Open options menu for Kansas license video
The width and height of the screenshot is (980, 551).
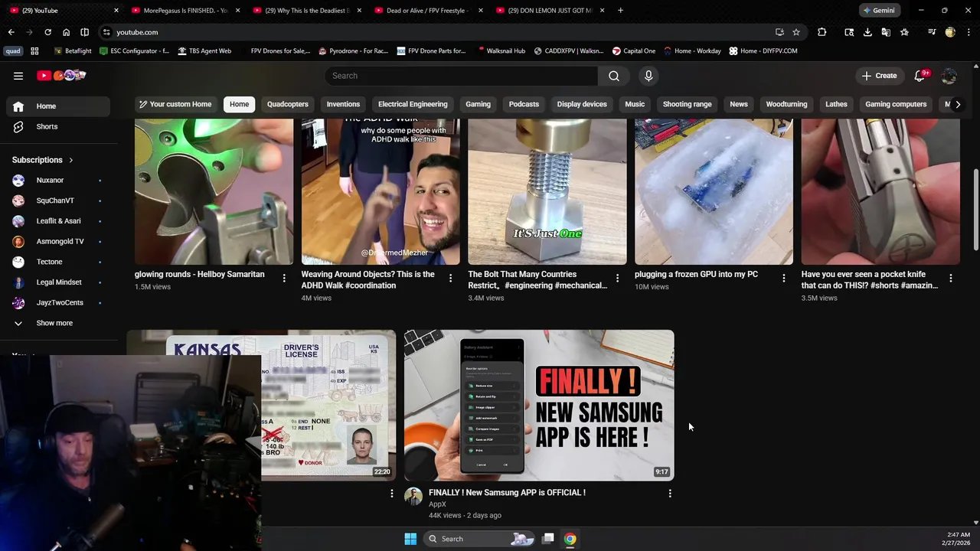[x=392, y=494]
